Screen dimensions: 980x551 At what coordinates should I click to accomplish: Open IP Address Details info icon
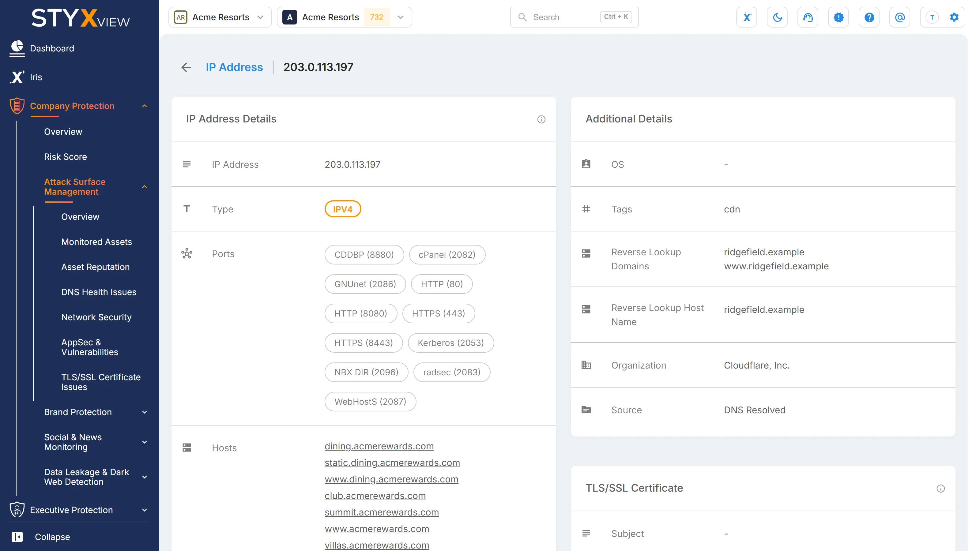541,119
